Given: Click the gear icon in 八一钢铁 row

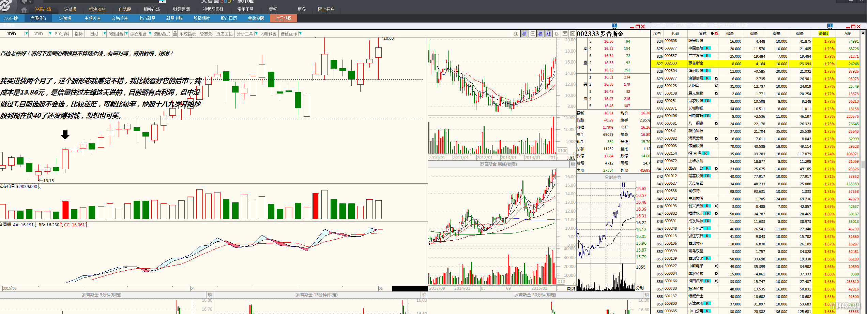Looking at the screenshot, I should click(x=716, y=124).
